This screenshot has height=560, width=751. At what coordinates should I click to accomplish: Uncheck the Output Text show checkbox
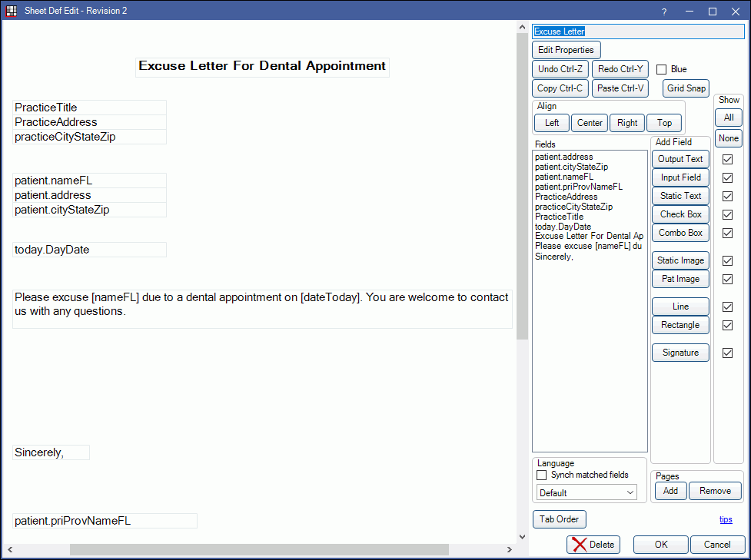pyautogui.click(x=727, y=159)
